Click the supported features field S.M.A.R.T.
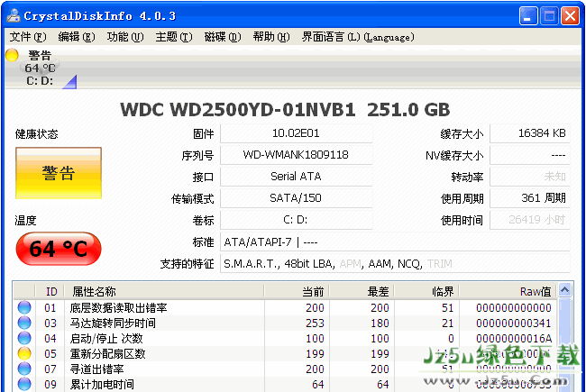The height and width of the screenshot is (392, 586). point(395,264)
